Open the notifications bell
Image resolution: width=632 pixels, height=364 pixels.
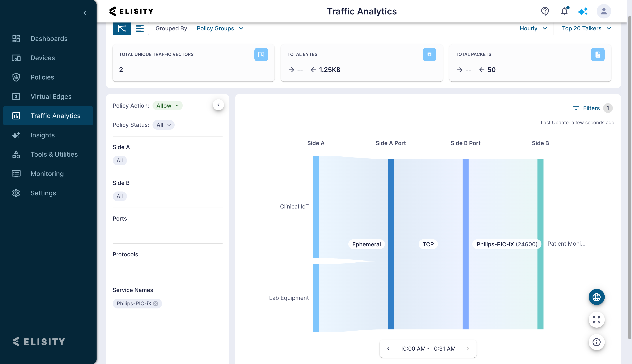(564, 11)
